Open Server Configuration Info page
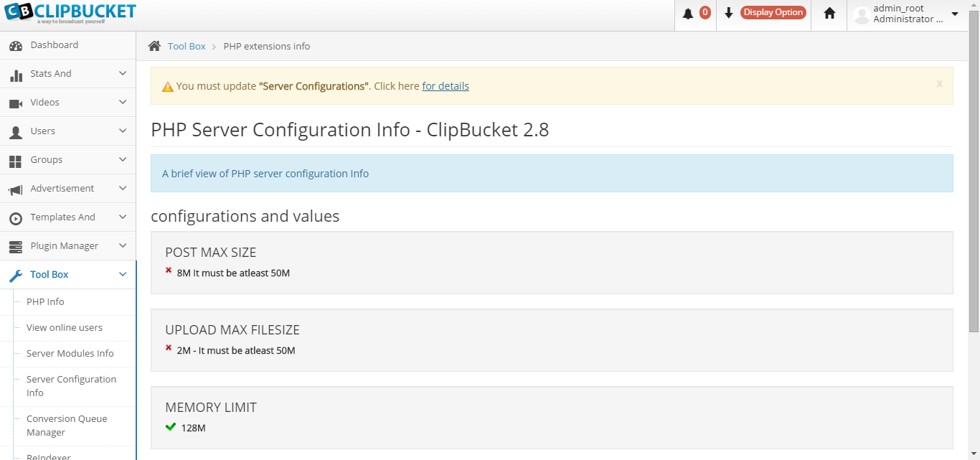Viewport: 980px width, 460px height. pyautogui.click(x=72, y=386)
